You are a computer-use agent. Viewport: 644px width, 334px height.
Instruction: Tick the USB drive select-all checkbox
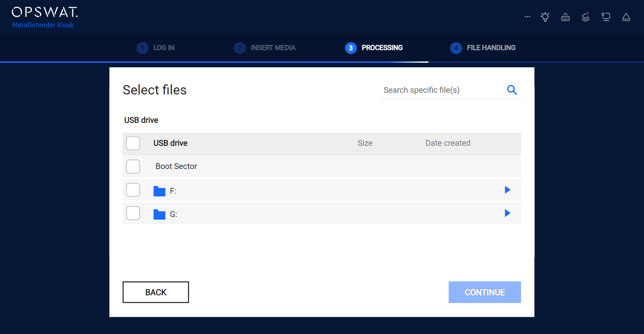click(x=133, y=143)
